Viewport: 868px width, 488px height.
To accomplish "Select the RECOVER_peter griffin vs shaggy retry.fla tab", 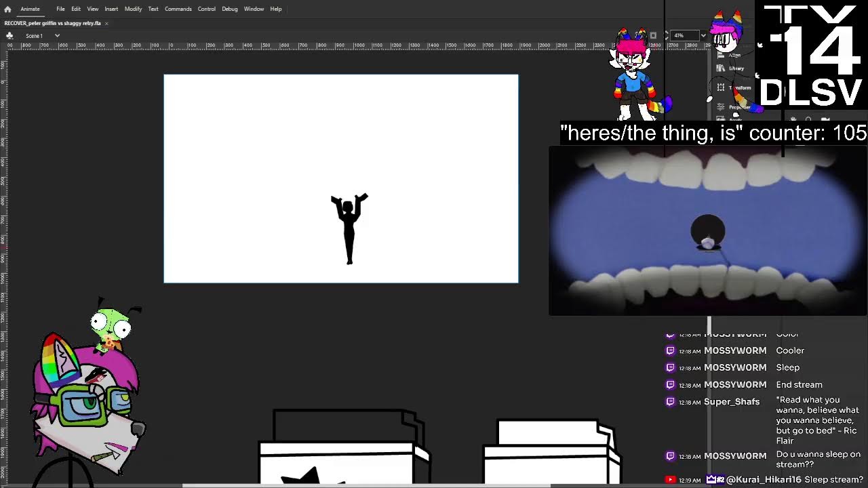I will coord(52,23).
